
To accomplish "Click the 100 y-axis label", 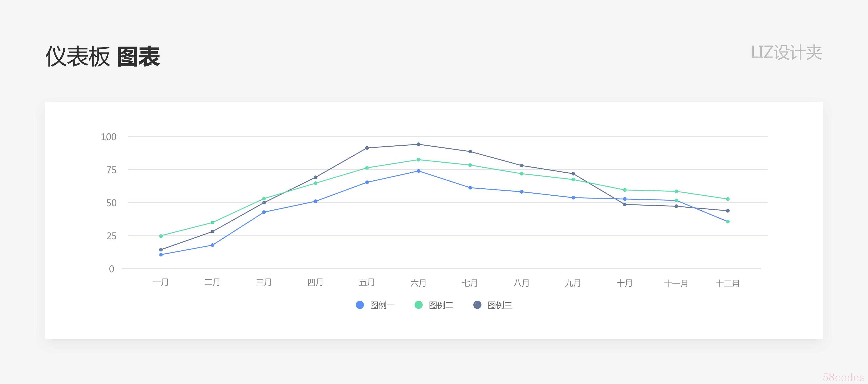I will pyautogui.click(x=108, y=137).
